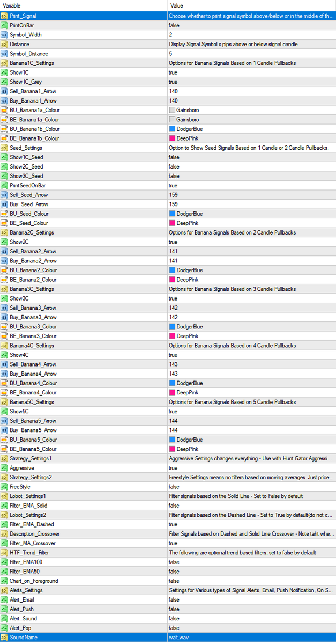Pick the Gainsboro swatch for BU_Banana1a_Colour
Viewport: 336px width, 644px height.
172,110
